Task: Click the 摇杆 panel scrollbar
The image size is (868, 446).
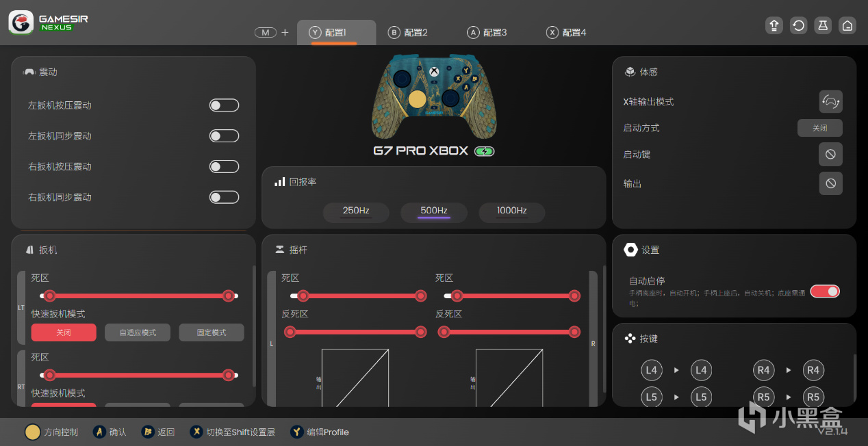Action: (604, 328)
